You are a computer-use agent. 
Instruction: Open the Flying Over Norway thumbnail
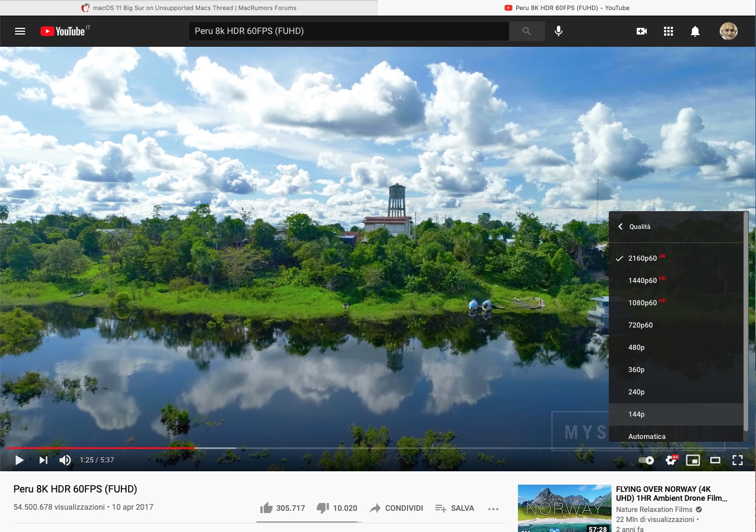[x=565, y=508]
